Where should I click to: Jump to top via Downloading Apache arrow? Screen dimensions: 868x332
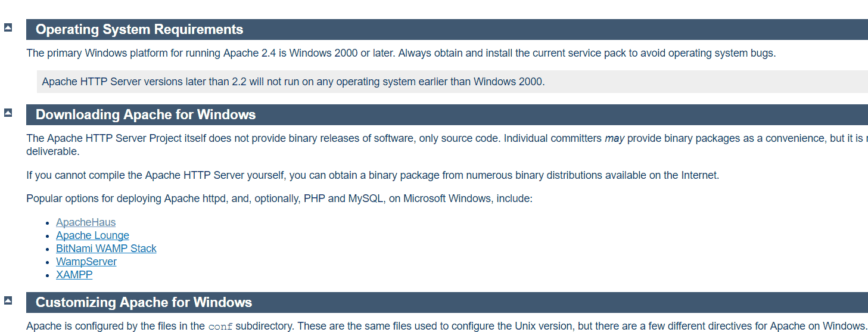pyautogui.click(x=8, y=112)
